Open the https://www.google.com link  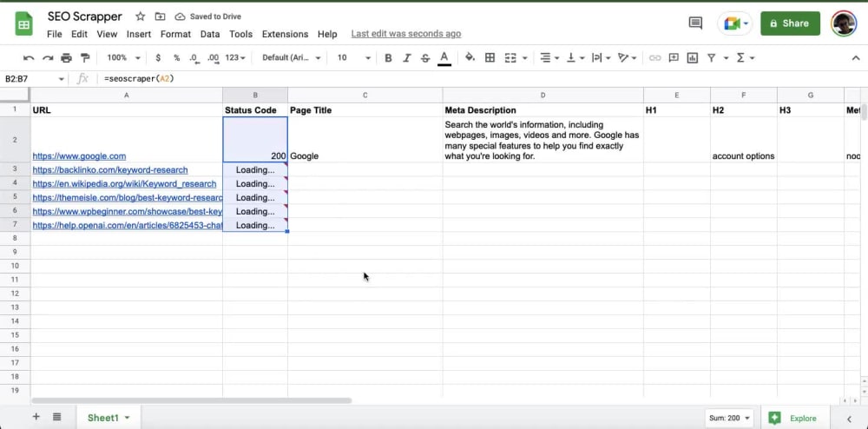[x=79, y=156]
